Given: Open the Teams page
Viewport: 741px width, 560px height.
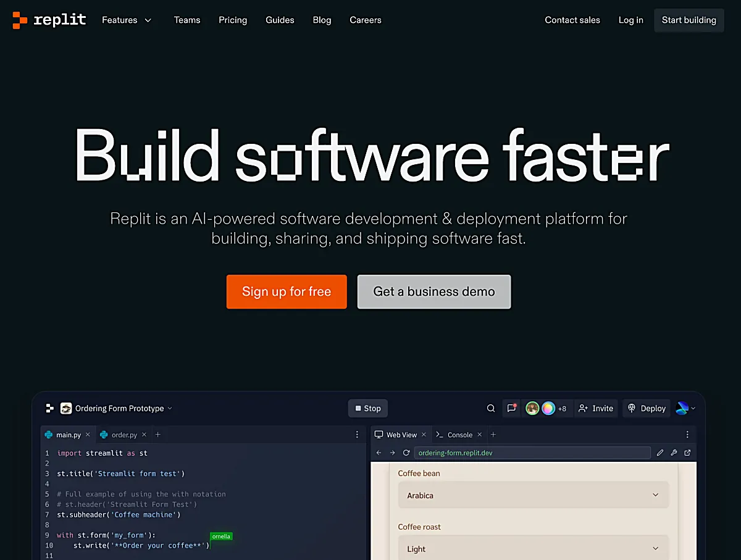Looking at the screenshot, I should (187, 20).
